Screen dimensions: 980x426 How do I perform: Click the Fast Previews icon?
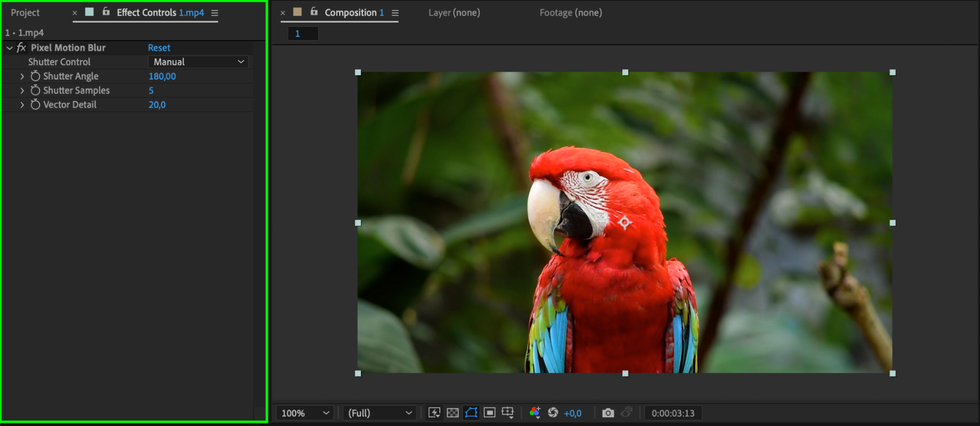pyautogui.click(x=434, y=413)
